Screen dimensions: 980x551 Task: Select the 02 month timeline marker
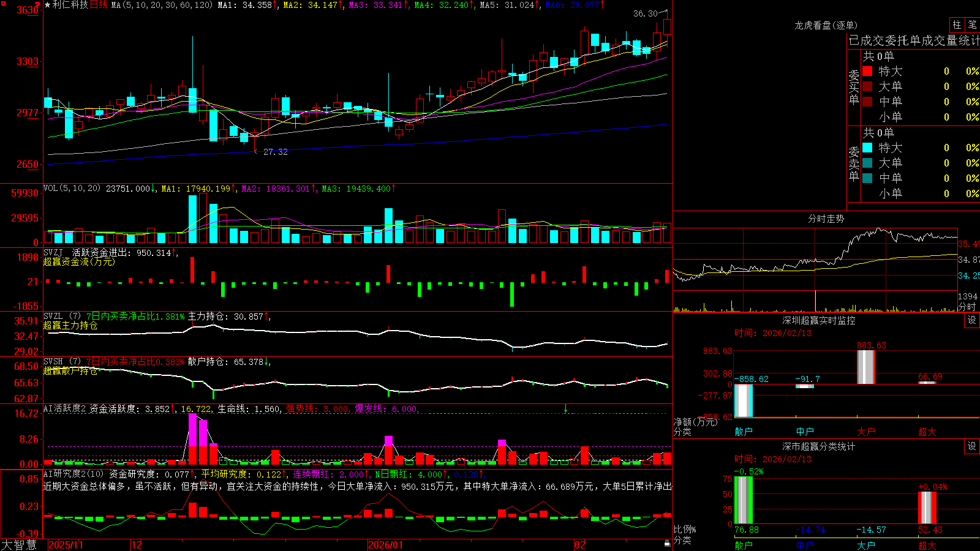[x=580, y=545]
